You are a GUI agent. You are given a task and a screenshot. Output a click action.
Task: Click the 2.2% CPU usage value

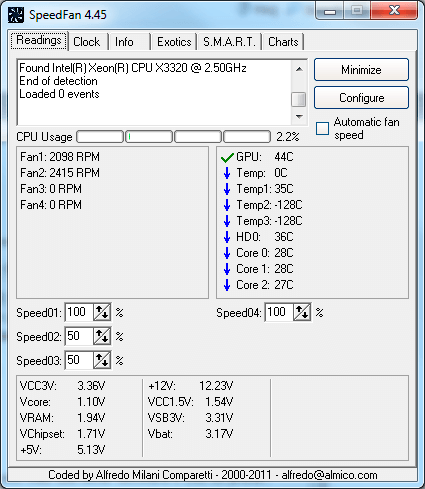288,137
